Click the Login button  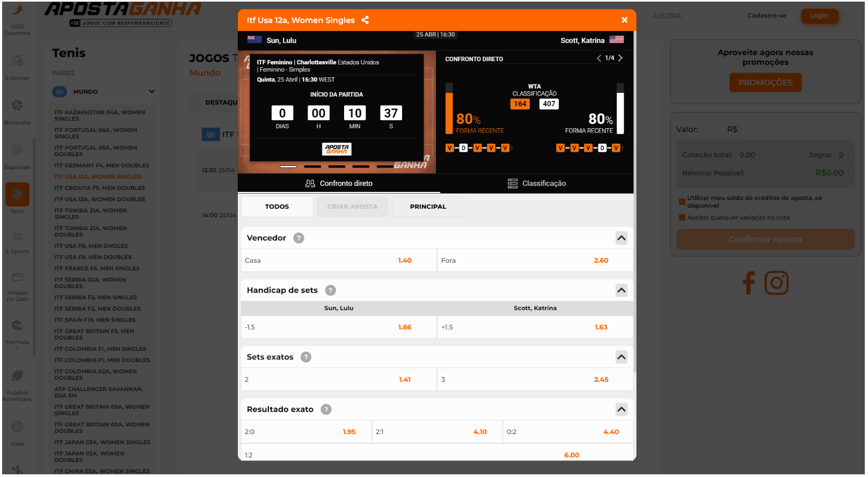[819, 16]
